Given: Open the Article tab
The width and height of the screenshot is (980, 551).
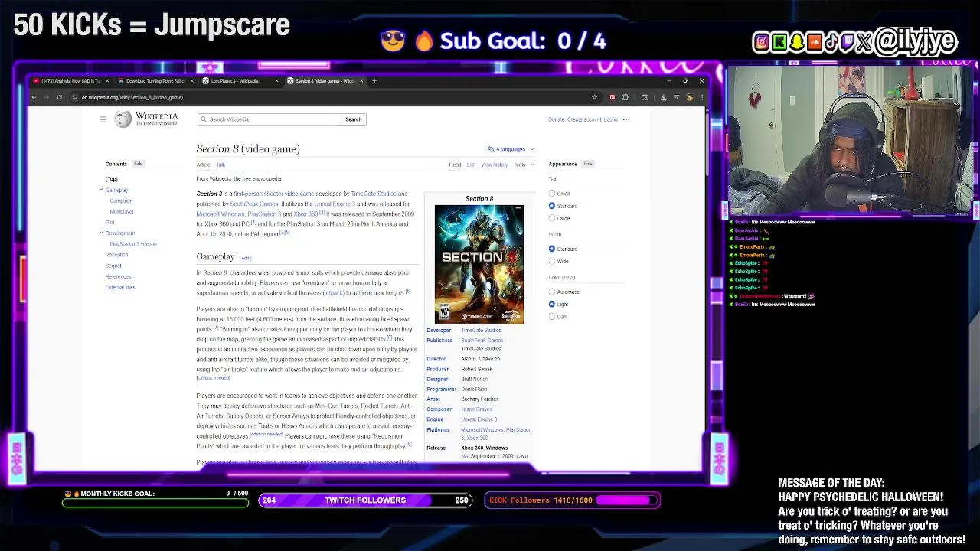Looking at the screenshot, I should point(203,165).
